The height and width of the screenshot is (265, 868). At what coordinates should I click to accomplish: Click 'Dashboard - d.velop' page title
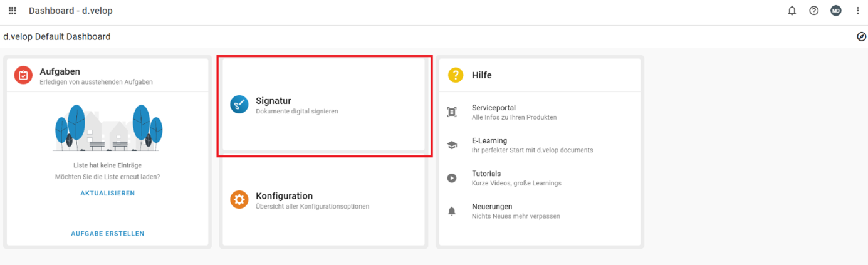click(71, 11)
